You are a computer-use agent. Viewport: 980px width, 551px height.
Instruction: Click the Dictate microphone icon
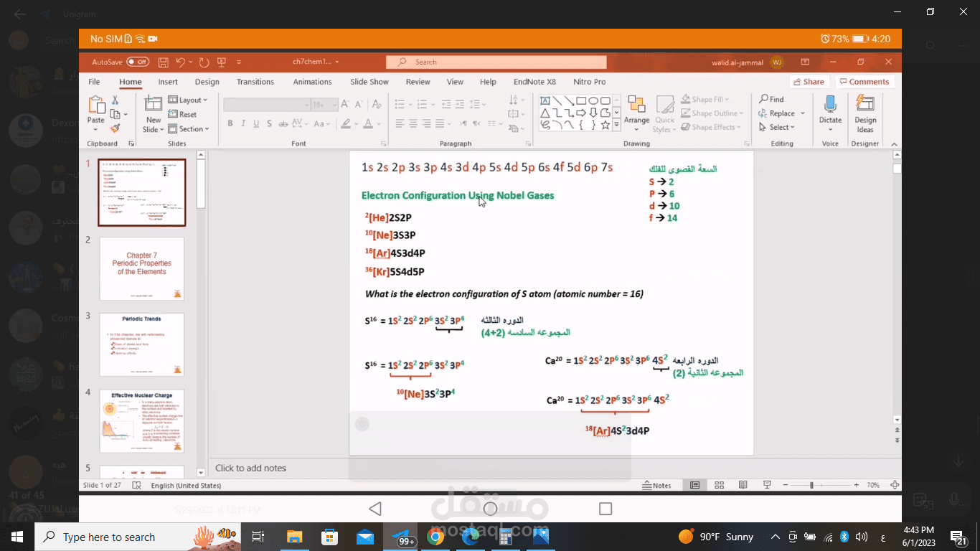point(830,105)
